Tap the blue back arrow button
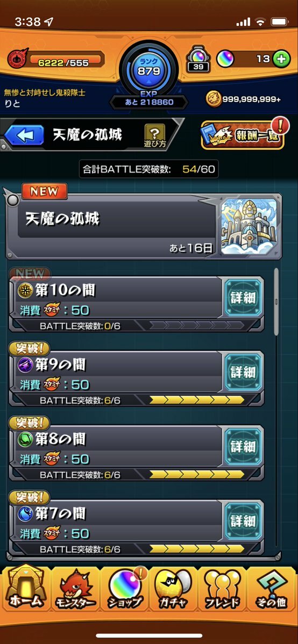 (24, 135)
